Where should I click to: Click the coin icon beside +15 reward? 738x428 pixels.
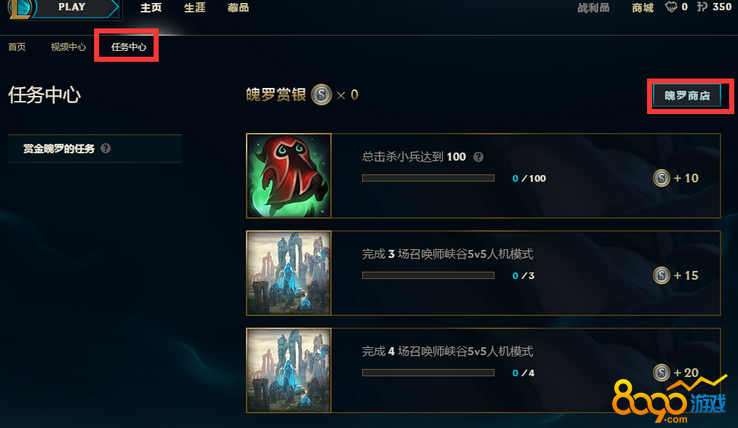tap(661, 275)
